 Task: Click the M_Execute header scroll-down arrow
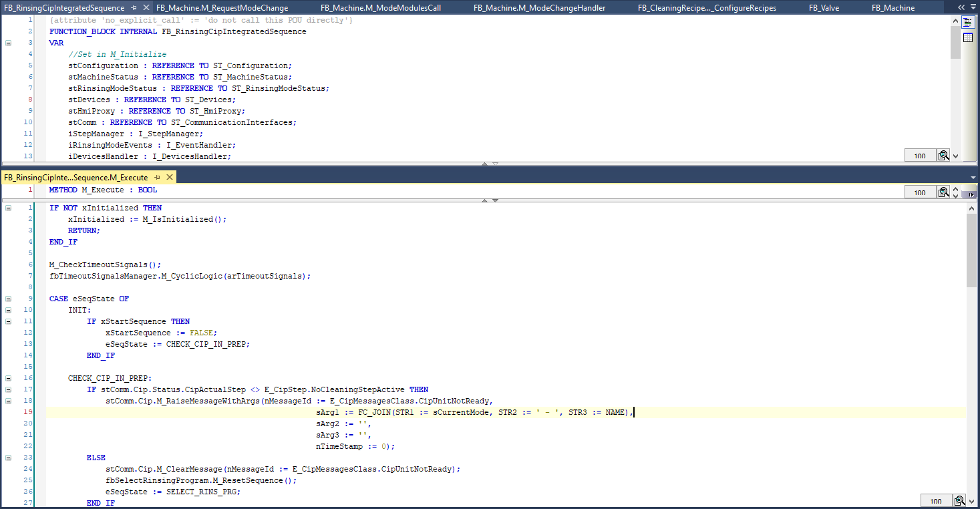(x=955, y=196)
